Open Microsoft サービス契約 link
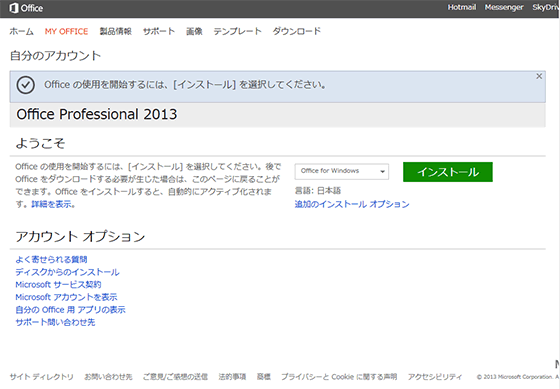 pos(58,285)
